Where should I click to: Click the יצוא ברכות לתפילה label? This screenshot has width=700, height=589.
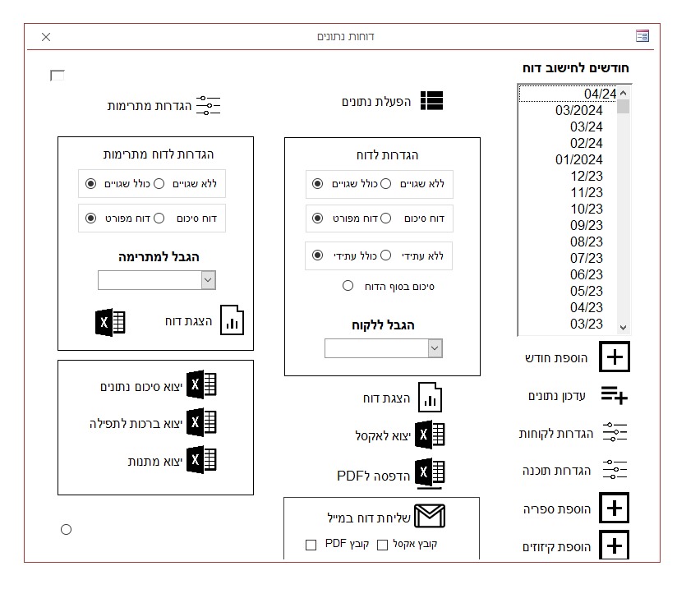tap(136, 423)
